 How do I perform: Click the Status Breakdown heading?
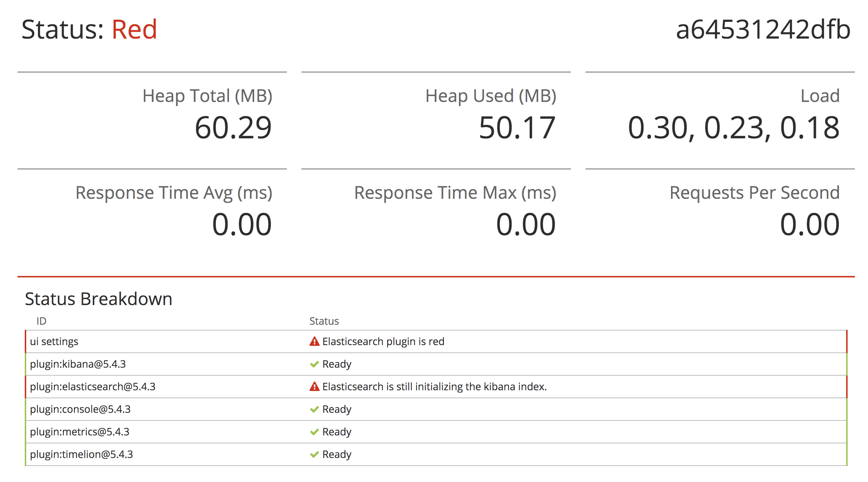click(x=98, y=299)
